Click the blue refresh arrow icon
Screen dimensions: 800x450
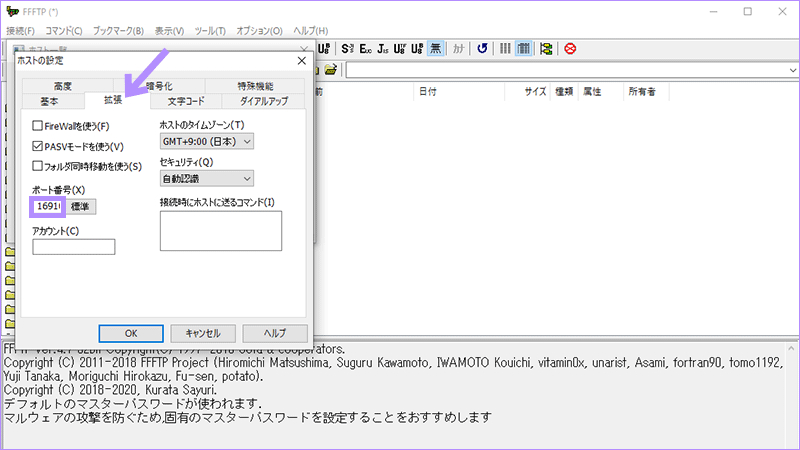click(x=482, y=48)
